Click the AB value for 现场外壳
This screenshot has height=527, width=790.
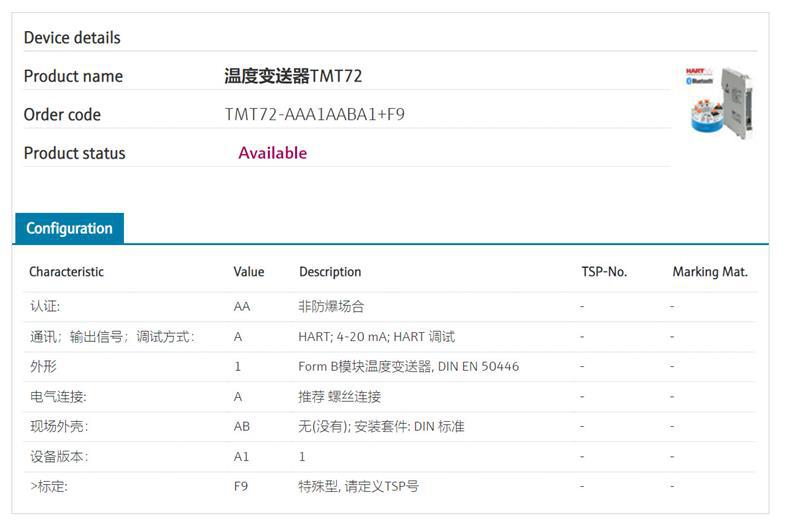coord(242,427)
